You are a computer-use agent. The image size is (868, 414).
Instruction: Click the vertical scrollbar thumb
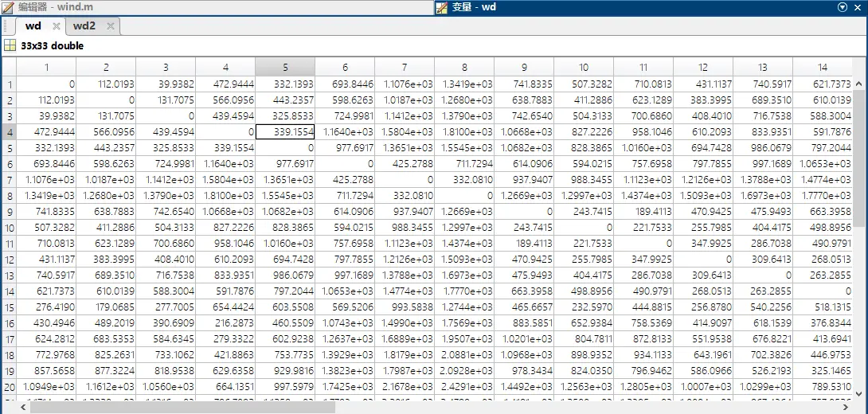[858, 159]
